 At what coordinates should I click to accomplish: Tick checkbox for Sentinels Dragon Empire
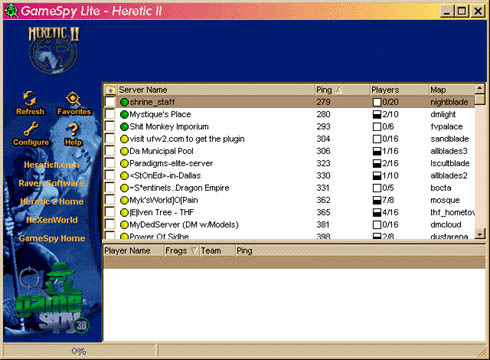tap(110, 187)
